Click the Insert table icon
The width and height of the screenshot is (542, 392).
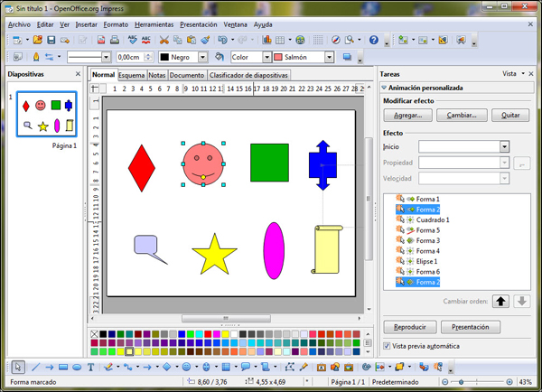(x=280, y=40)
